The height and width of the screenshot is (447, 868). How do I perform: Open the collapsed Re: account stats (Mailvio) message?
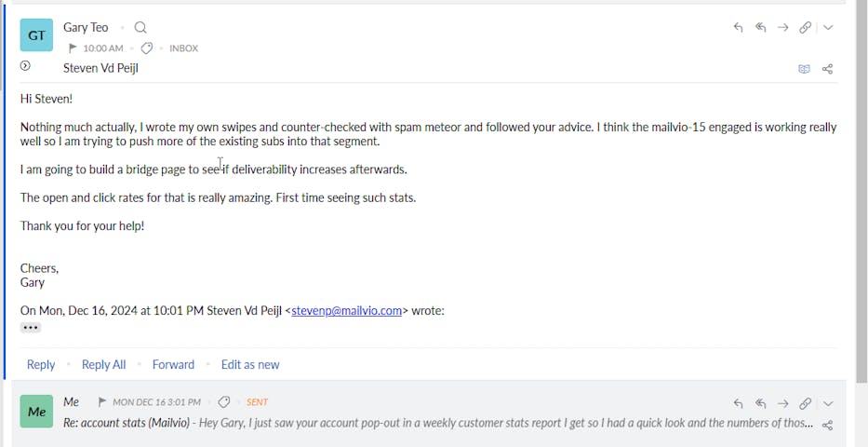(437, 424)
